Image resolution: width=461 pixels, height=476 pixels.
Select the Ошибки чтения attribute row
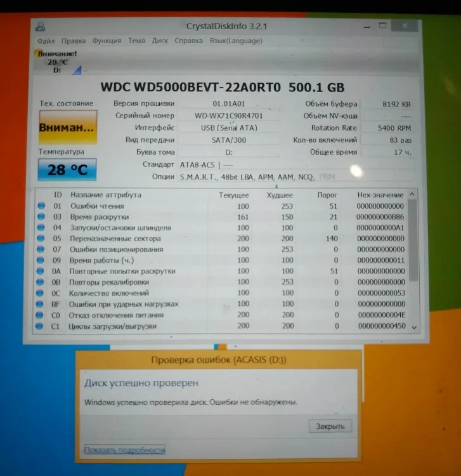click(x=221, y=206)
